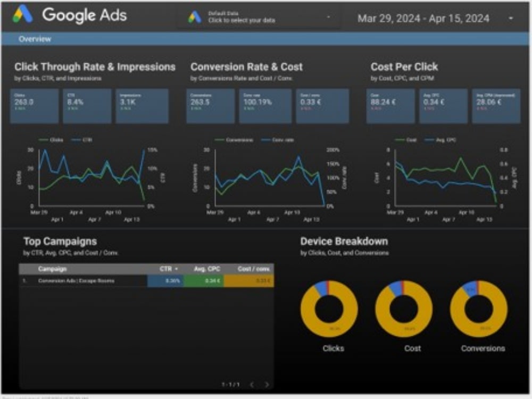Sort table by Cost / conv. column header

(254, 269)
